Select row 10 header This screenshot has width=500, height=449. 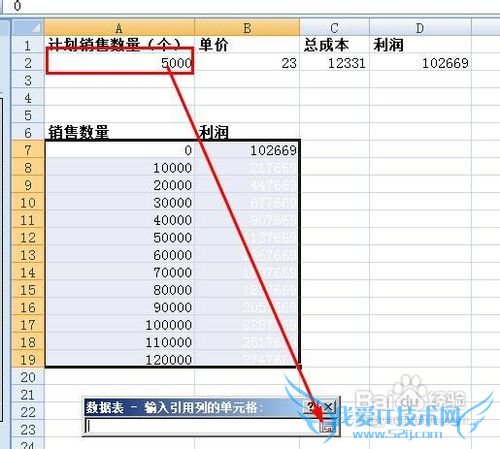point(28,202)
